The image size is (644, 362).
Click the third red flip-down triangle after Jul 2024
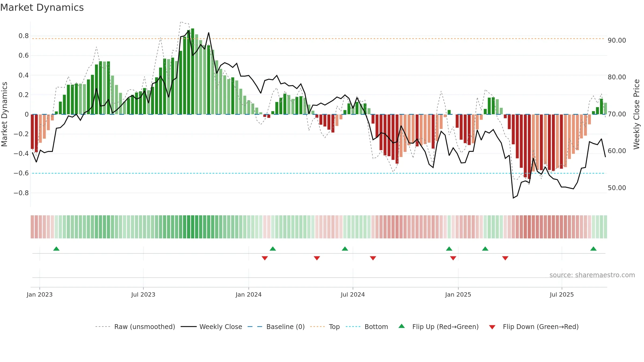pos(373,258)
